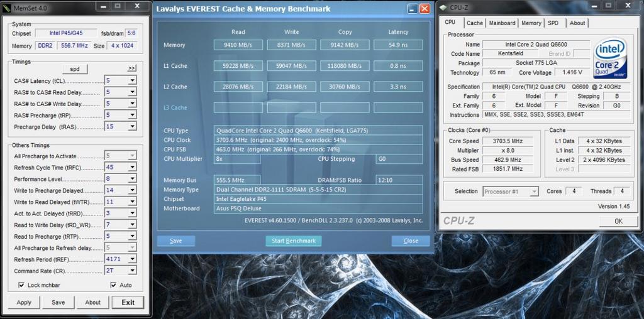This screenshot has height=319, width=644.
Task: Click the >> expand button in MemSet
Action: coord(131,68)
